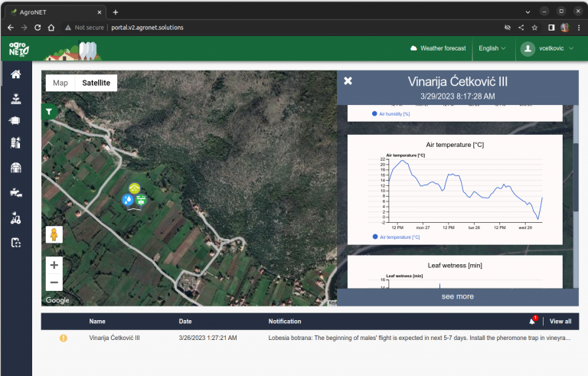Switch map to Satellite view
The image size is (588, 376).
96,83
